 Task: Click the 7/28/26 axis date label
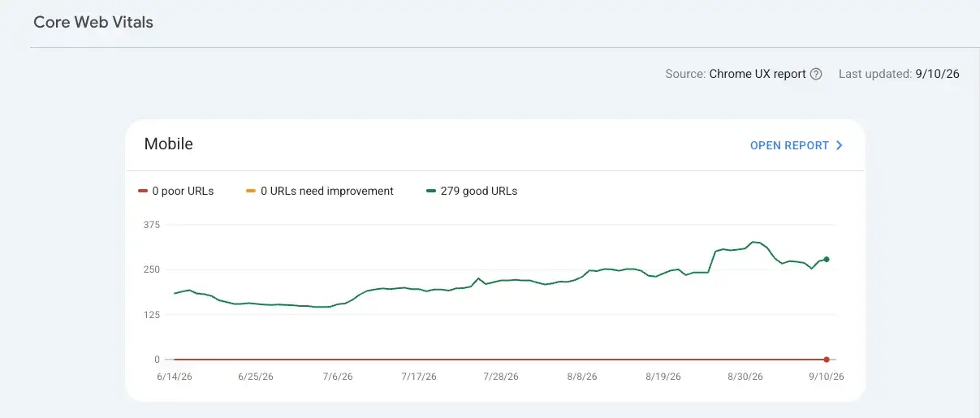point(501,377)
